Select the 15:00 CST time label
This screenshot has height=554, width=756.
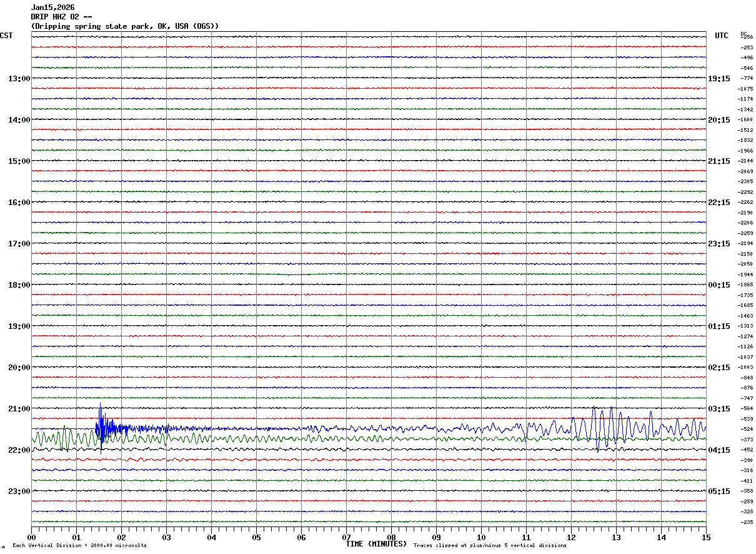point(19,161)
